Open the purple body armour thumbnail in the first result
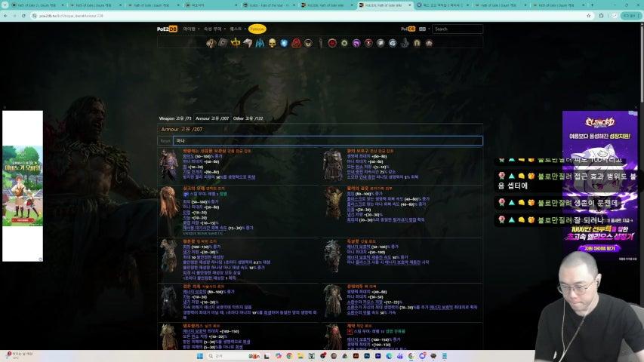The height and width of the screenshot is (362, 644). 169,165
